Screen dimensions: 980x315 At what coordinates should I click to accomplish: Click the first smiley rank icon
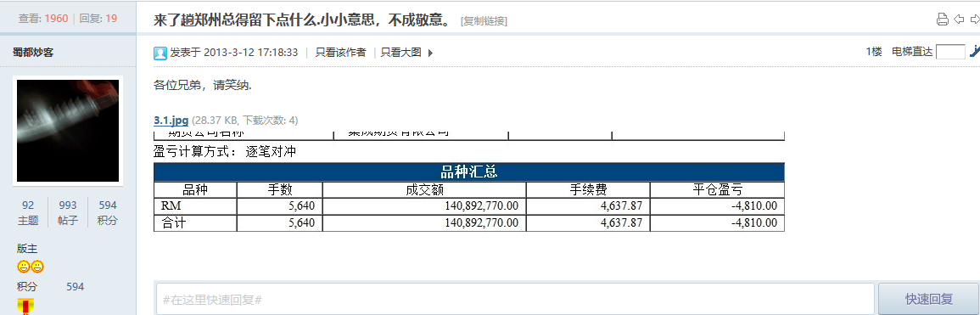pyautogui.click(x=23, y=267)
